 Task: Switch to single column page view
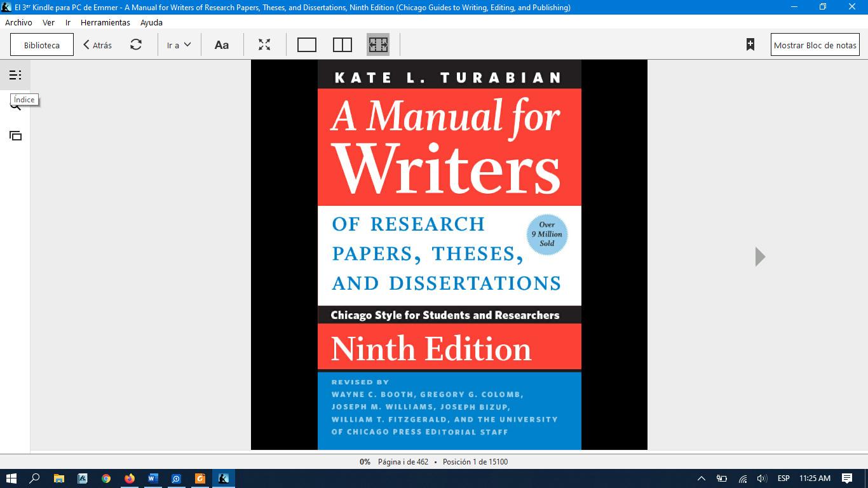307,44
